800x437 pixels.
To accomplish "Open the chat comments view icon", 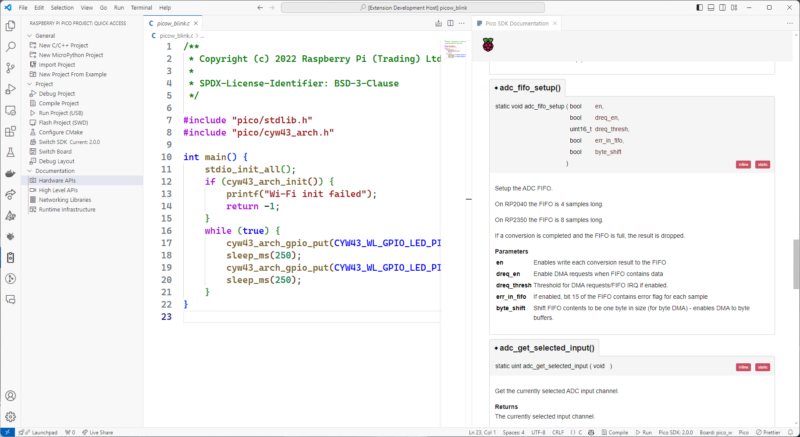I will [10, 300].
